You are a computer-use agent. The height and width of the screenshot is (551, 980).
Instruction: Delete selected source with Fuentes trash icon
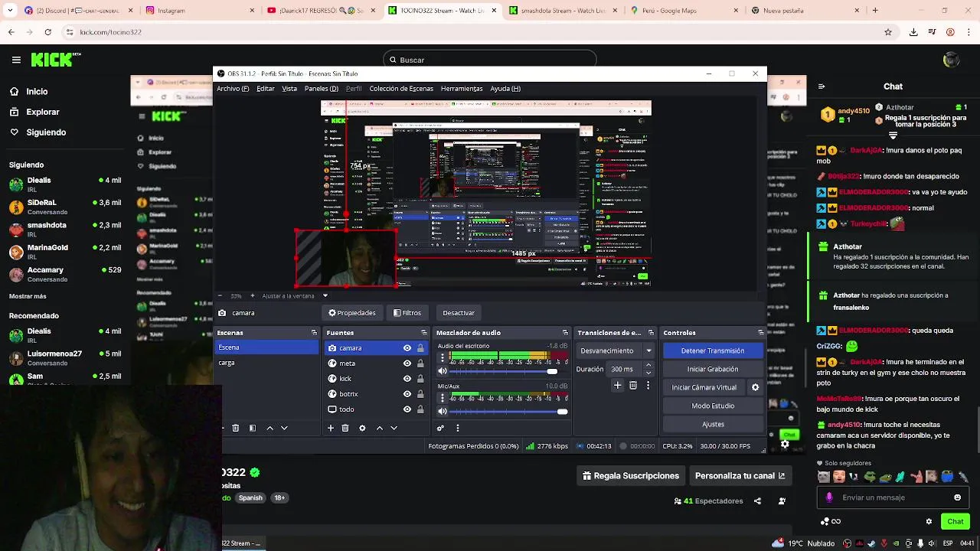pos(345,429)
